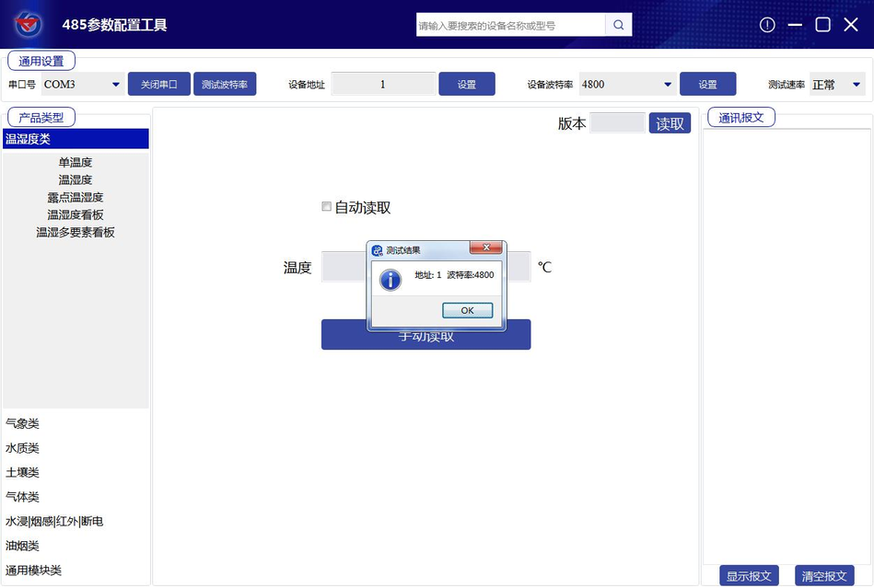Click the 通用设置 section label
This screenshot has height=588, width=874.
point(41,61)
